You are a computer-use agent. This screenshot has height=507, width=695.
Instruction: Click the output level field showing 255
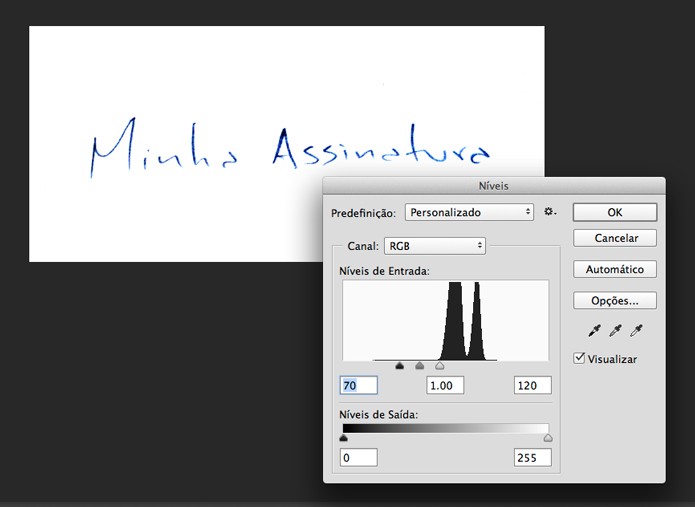click(x=533, y=457)
